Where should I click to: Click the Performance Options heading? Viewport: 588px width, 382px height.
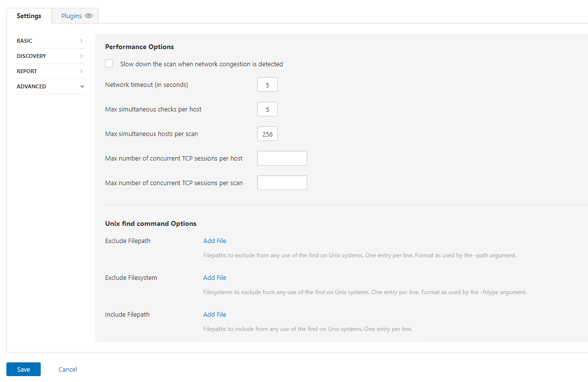pyautogui.click(x=139, y=47)
